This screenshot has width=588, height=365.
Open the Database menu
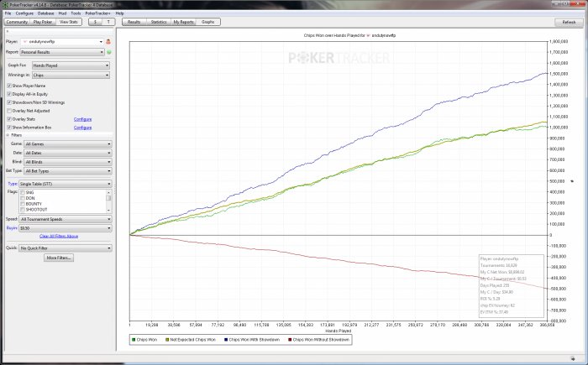coord(45,13)
